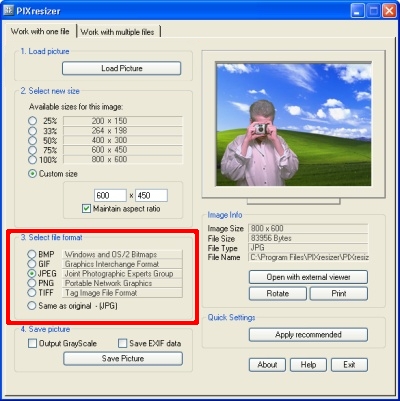Choose the JPEG format radio button
Image resolution: width=400 pixels, height=401 pixels.
pyautogui.click(x=32, y=274)
